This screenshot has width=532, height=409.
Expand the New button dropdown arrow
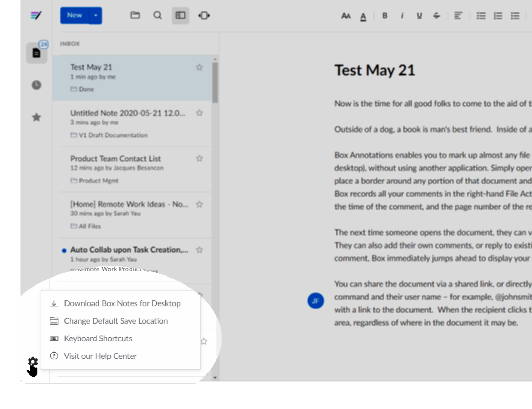point(96,15)
